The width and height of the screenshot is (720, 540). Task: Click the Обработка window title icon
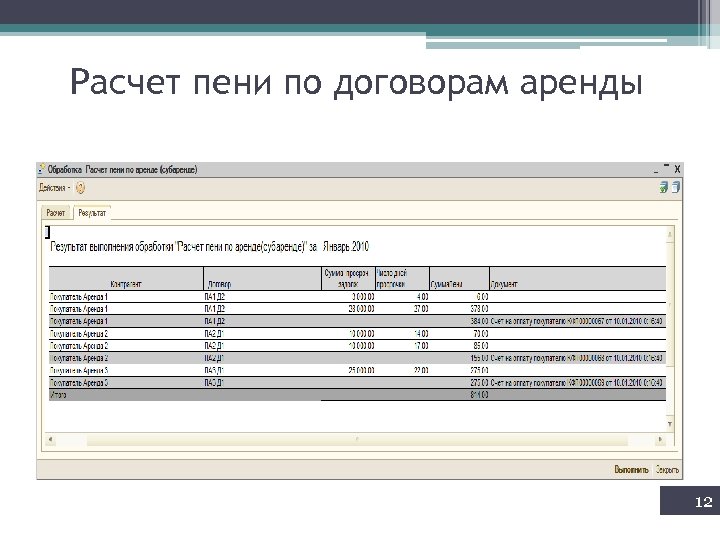coord(42,169)
